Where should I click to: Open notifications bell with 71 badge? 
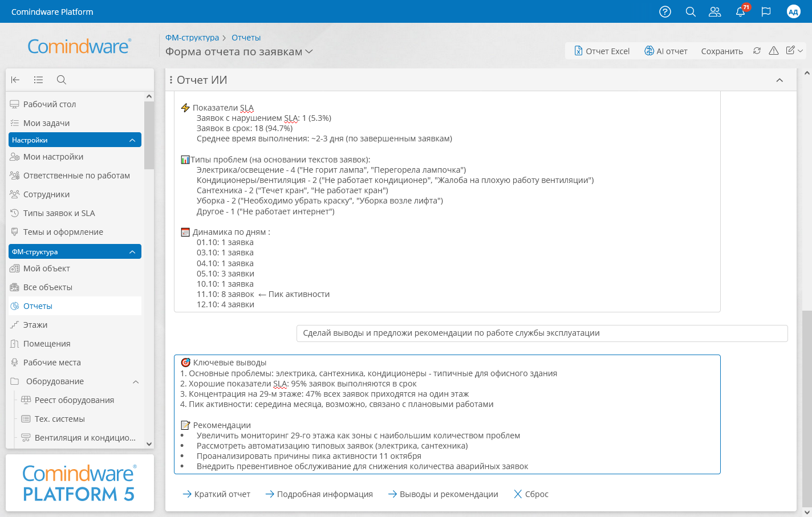[x=740, y=11]
